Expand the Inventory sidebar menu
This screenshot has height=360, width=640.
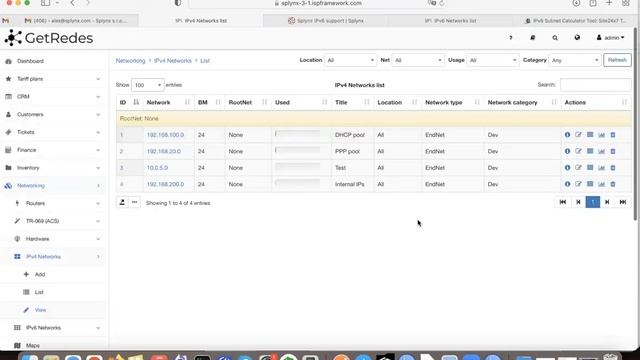point(53,168)
